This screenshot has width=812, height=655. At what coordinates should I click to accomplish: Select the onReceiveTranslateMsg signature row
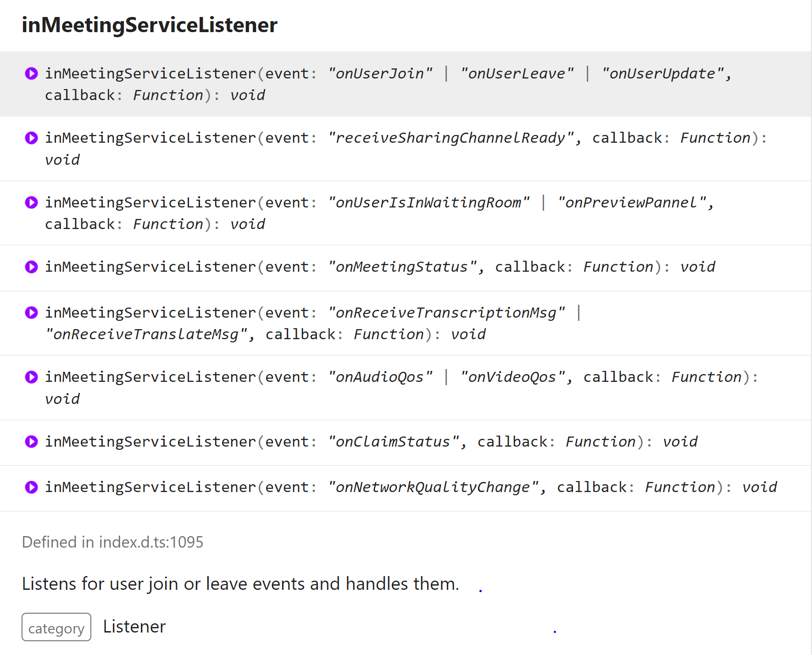(x=406, y=323)
